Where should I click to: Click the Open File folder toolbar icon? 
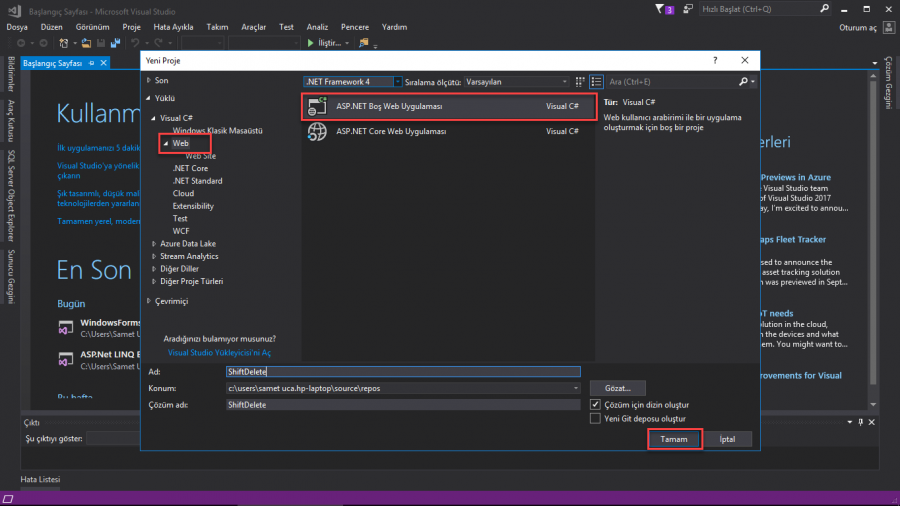(86, 43)
